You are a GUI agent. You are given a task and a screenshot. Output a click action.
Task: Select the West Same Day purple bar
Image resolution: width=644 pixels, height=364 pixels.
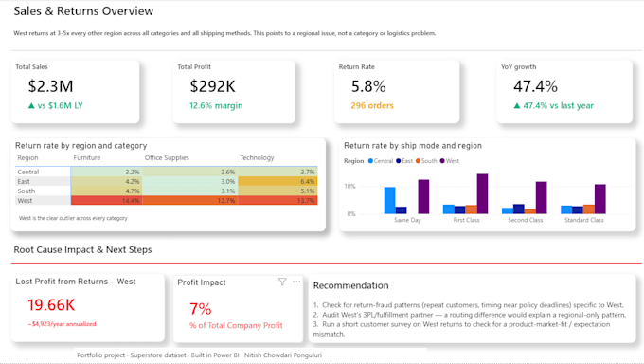(x=423, y=196)
